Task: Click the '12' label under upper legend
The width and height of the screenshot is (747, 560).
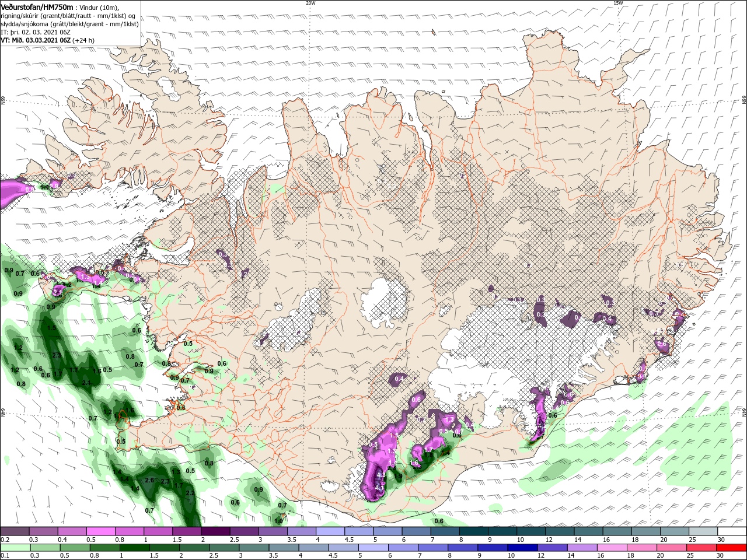Action: tap(550, 540)
